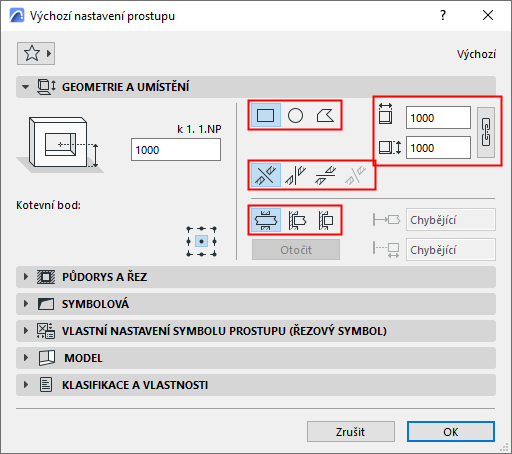Click the height dimension icon
Image resolution: width=512 pixels, height=454 pixels.
tap(390, 147)
